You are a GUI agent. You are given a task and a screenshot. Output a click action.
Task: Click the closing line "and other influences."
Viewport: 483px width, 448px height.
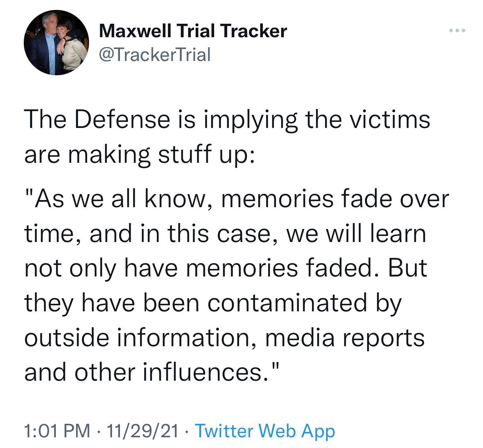coord(152,372)
